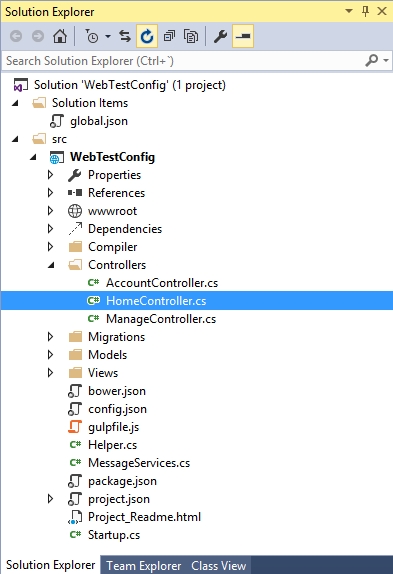This screenshot has height=574, width=393.
Task: Toggle Preview Selected Items button
Action: [243, 36]
